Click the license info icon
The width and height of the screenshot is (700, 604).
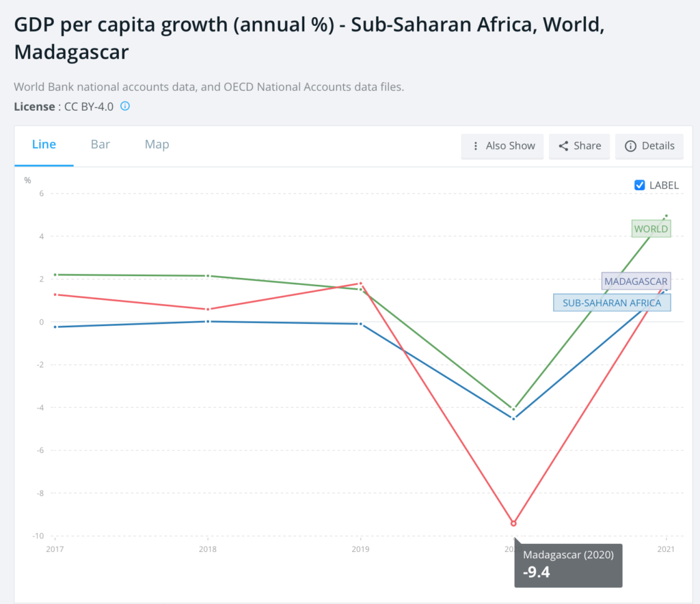(x=125, y=107)
